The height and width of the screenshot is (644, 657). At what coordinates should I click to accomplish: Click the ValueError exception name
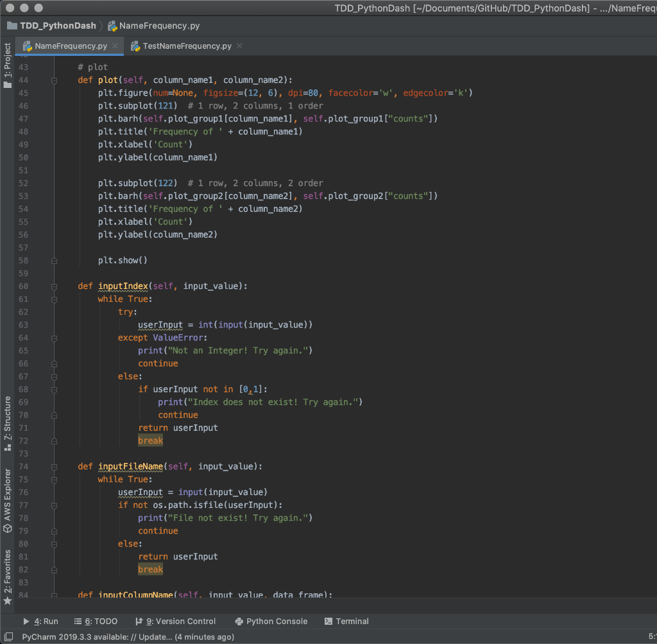pos(178,338)
